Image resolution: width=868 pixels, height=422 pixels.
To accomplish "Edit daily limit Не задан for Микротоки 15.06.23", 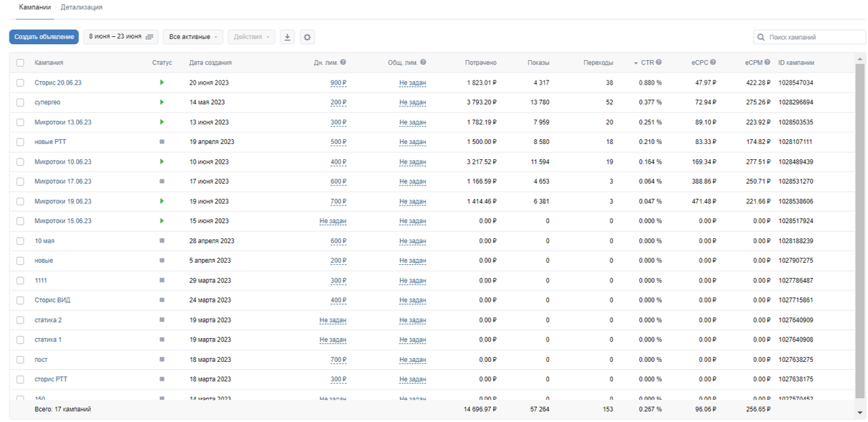I will coord(333,221).
